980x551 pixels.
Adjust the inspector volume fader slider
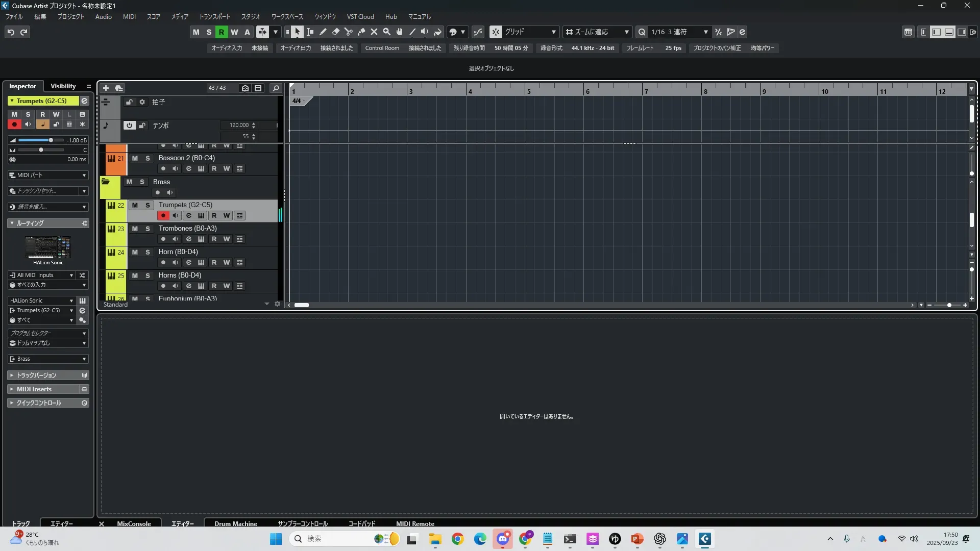click(51, 140)
